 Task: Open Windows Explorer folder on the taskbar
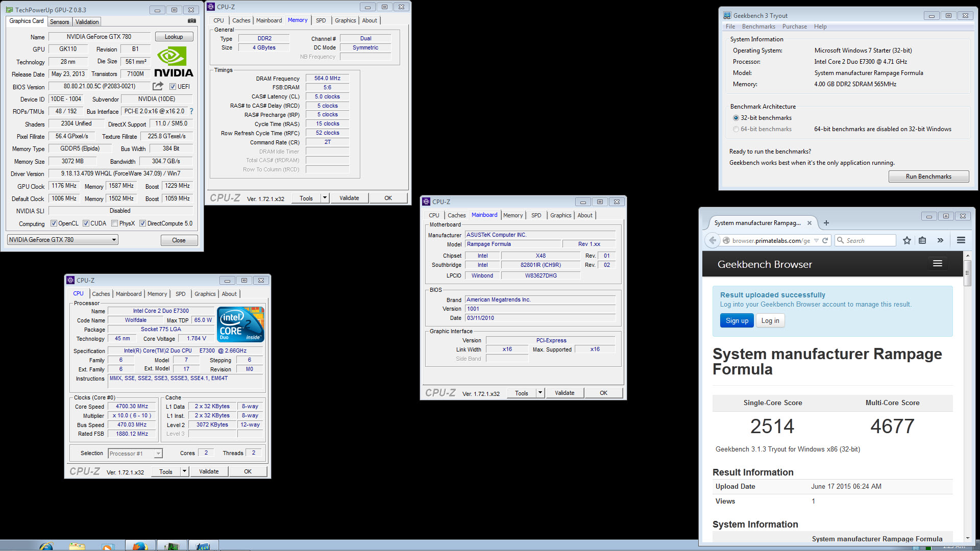click(77, 546)
